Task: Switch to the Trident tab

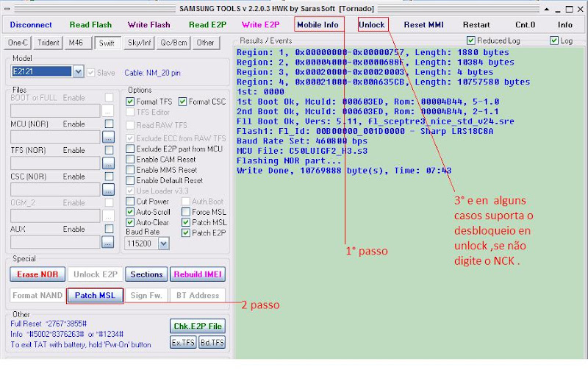Action: 48,43
